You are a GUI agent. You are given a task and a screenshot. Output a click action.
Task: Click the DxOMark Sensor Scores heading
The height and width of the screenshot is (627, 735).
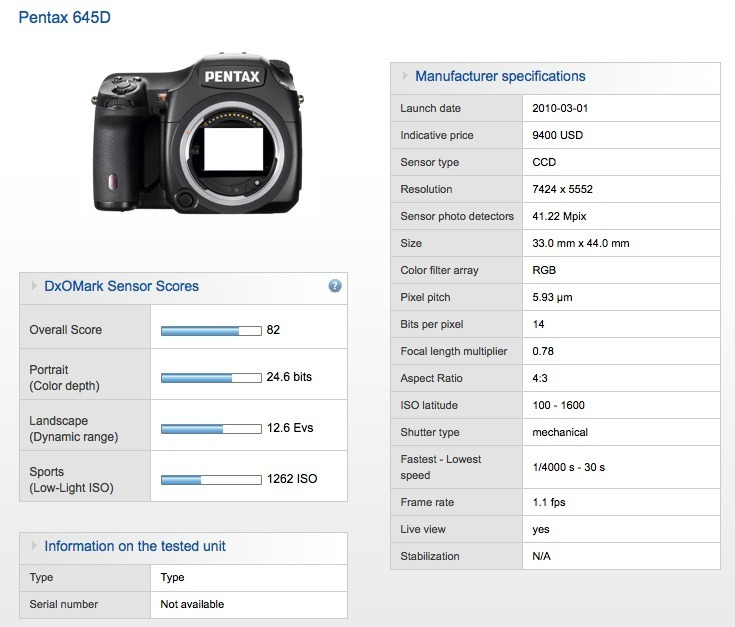coord(121,286)
